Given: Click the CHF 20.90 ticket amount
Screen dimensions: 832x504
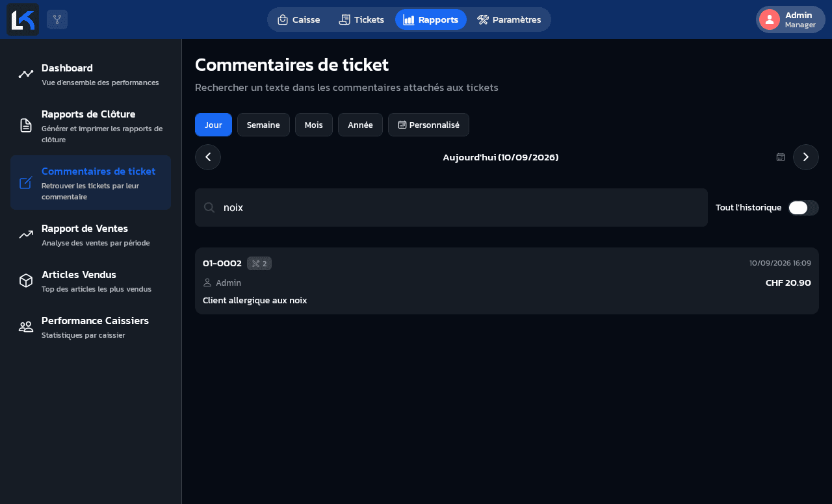Looking at the screenshot, I should click(788, 283).
